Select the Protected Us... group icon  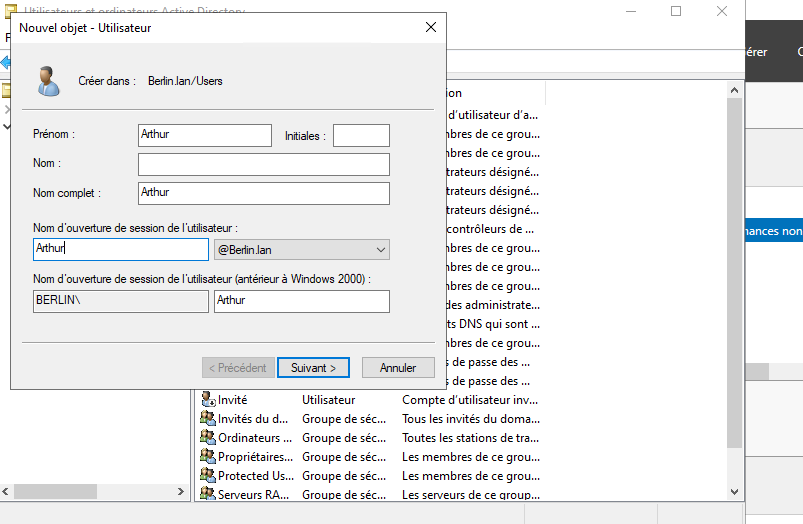pyautogui.click(x=207, y=475)
